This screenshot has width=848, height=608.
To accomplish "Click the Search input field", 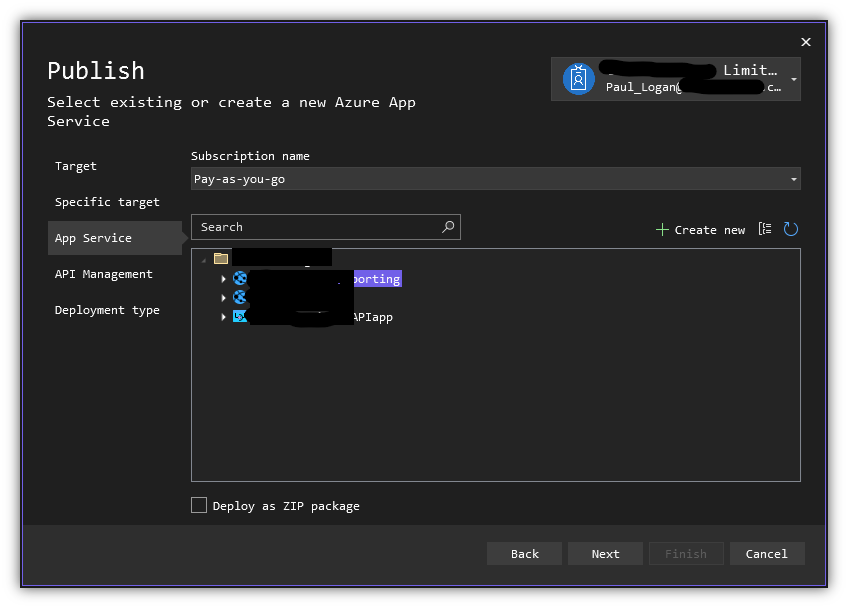I will [326, 227].
